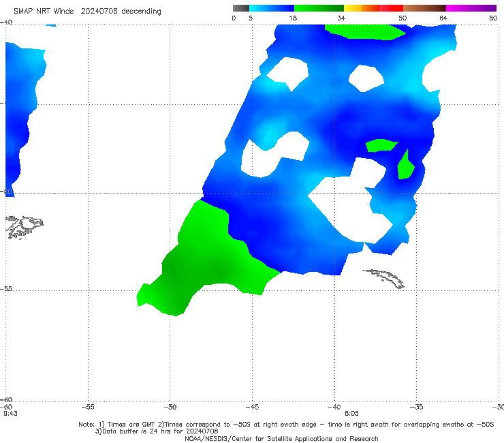Click the green segment of the wind color bar
Image resolution: width=504 pixels, height=443 pixels.
(319, 8)
